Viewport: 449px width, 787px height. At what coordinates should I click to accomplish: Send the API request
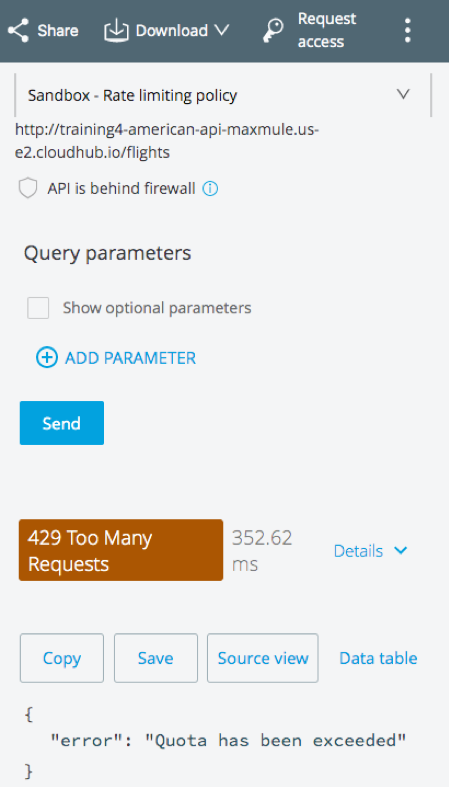pyautogui.click(x=62, y=423)
